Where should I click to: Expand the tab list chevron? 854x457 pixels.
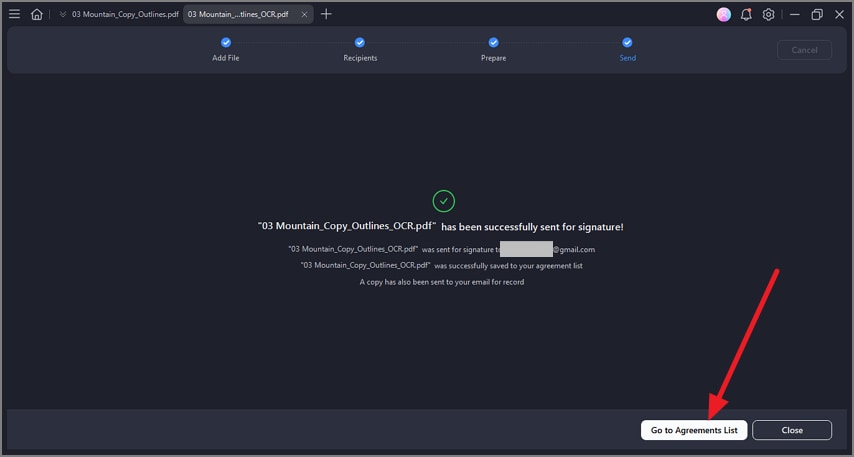63,15
